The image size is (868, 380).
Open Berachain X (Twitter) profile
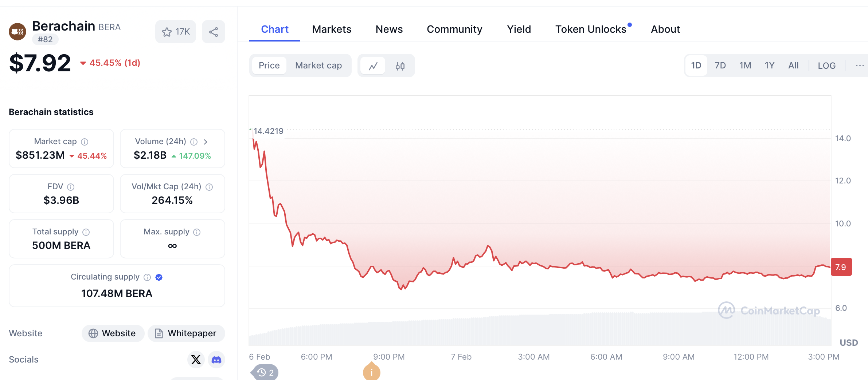click(196, 360)
